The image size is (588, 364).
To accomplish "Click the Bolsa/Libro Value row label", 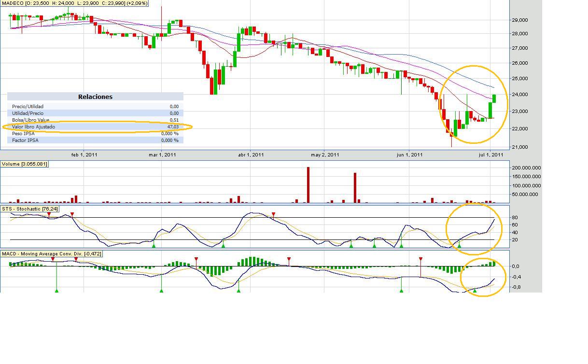I will tap(30, 120).
